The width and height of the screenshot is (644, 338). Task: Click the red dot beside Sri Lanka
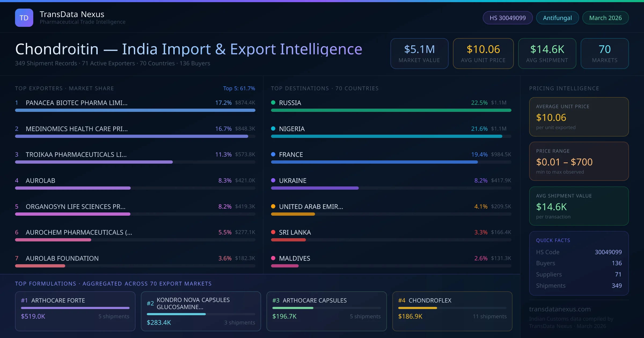[x=273, y=232]
